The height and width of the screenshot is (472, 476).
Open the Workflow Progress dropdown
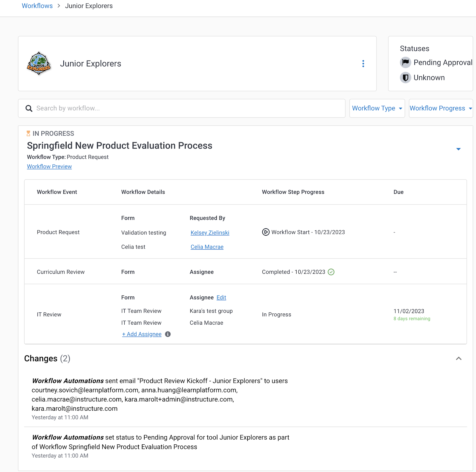[x=440, y=108]
